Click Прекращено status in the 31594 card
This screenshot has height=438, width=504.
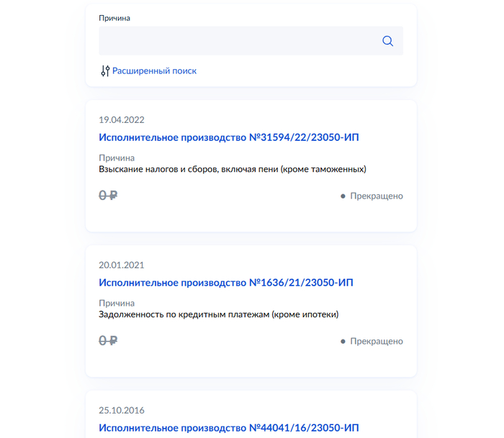[x=372, y=196]
